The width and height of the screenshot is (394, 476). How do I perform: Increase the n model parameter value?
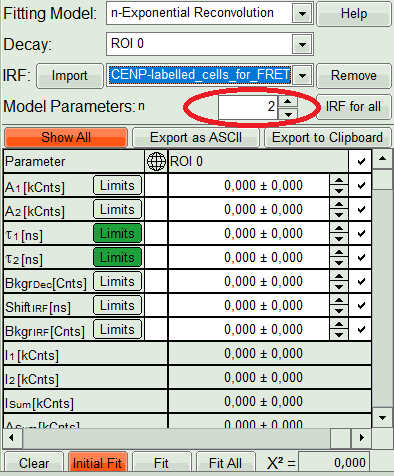point(288,101)
